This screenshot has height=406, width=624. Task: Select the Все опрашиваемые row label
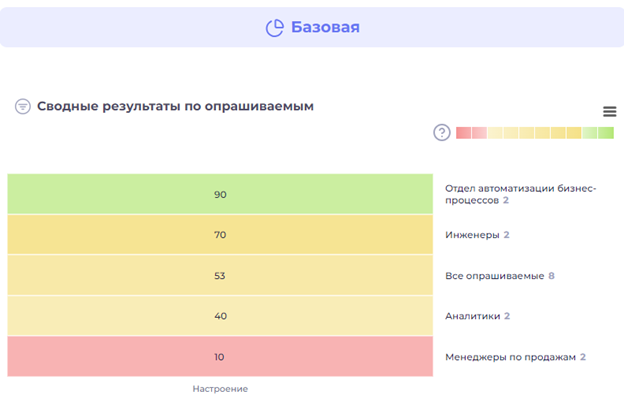[x=494, y=275]
